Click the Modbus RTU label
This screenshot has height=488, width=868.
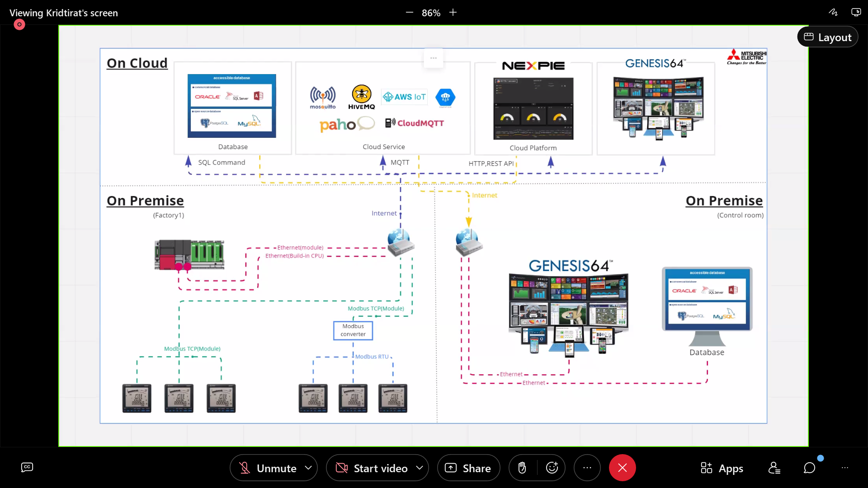(x=372, y=357)
